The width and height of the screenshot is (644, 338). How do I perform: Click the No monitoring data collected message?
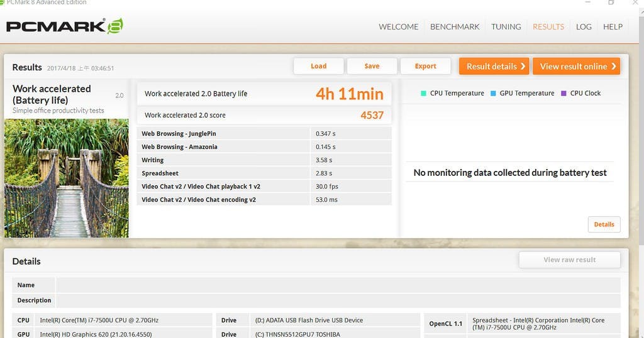(x=509, y=173)
